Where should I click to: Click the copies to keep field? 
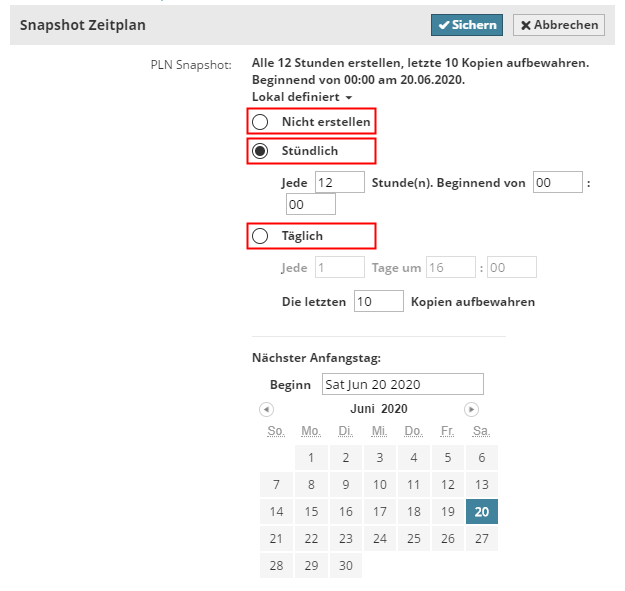tap(378, 301)
